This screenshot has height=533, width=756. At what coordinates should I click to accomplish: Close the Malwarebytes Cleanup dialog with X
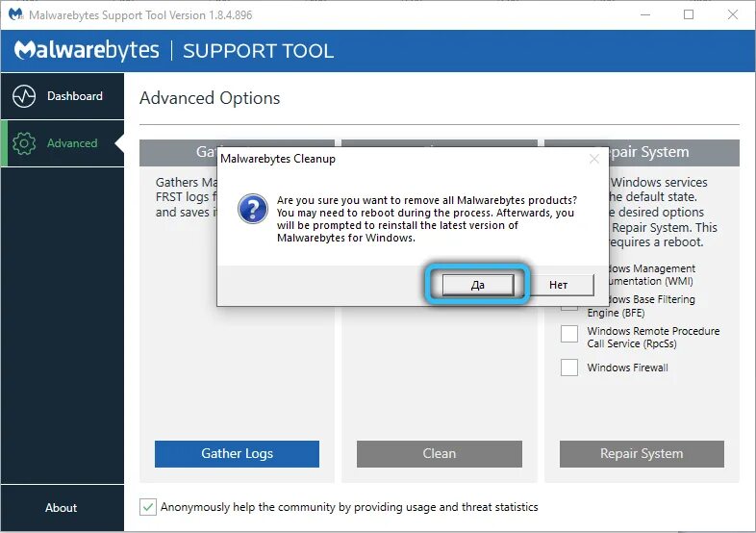(x=594, y=159)
